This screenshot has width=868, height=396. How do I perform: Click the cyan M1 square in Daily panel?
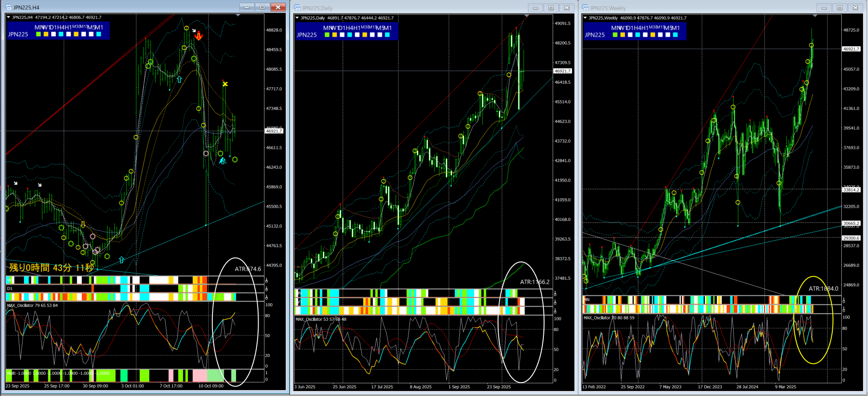tap(387, 35)
